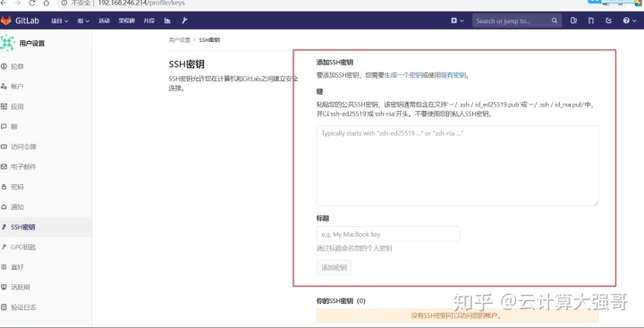
Task: Click the 'Search or jump to...' box
Action: click(517, 21)
